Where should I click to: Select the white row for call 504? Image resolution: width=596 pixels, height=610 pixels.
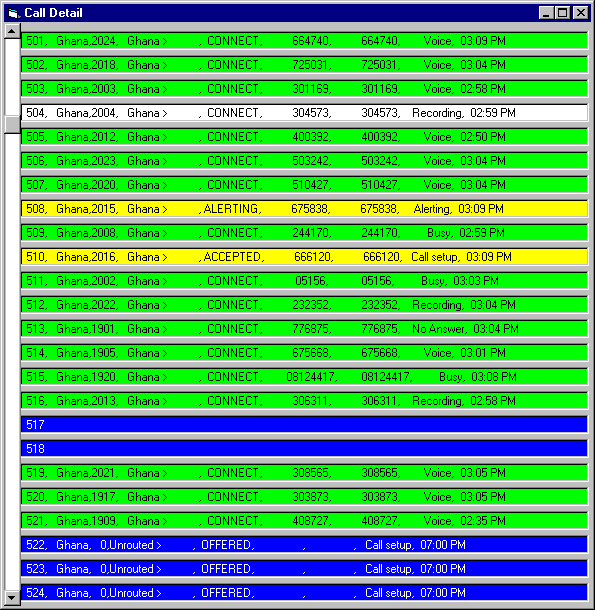(304, 113)
